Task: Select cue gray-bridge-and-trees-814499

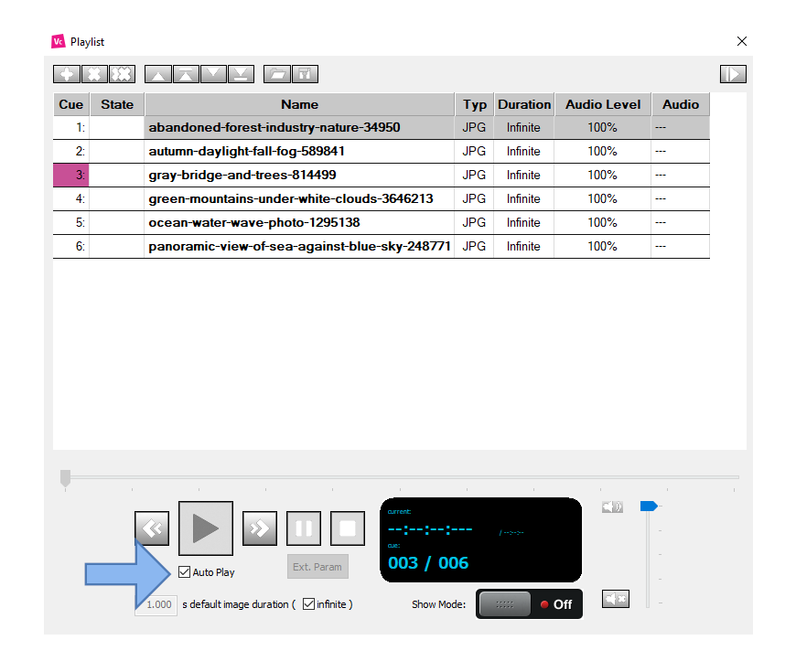Action: (382, 175)
